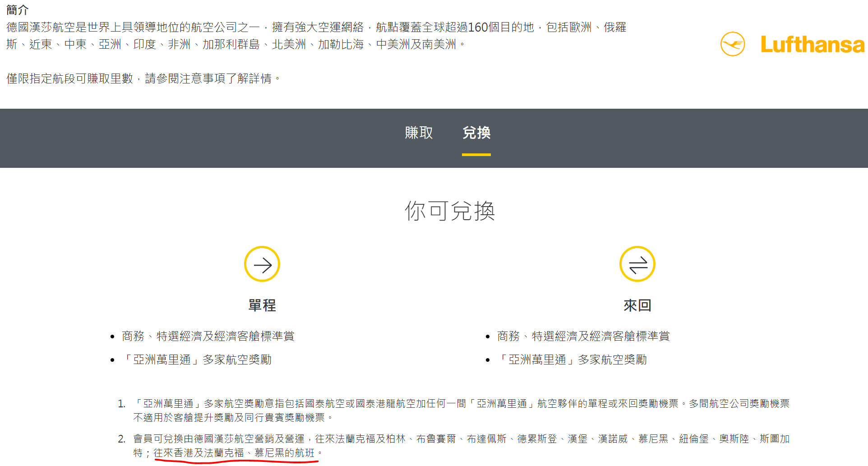Click the 單程 heading
Image resolution: width=868 pixels, height=466 pixels.
click(x=262, y=305)
